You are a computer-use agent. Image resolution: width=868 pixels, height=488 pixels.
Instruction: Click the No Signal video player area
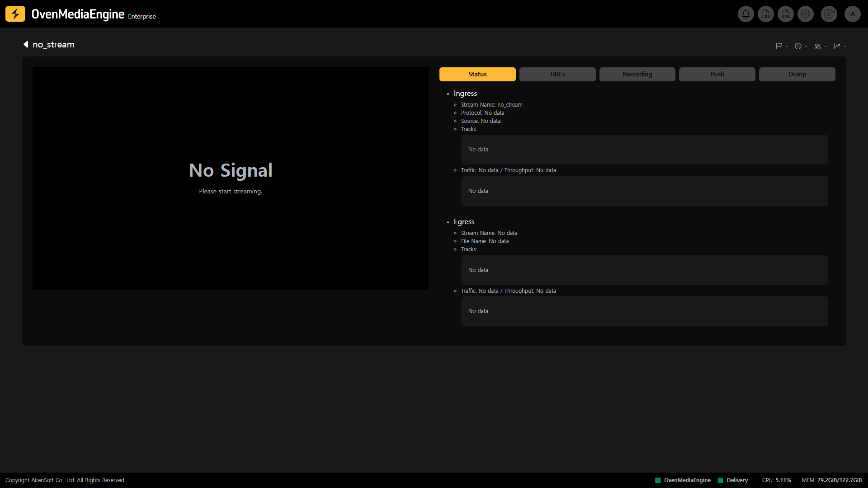[231, 178]
